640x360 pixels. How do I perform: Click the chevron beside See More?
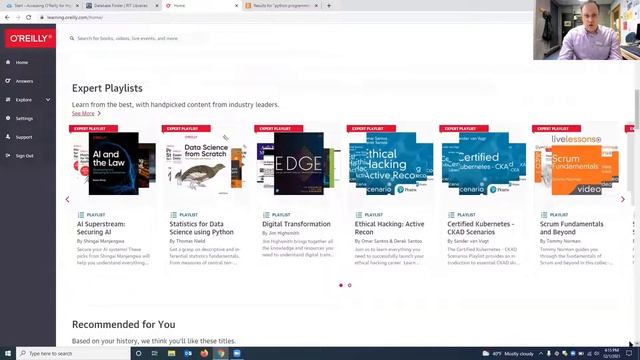click(x=99, y=113)
